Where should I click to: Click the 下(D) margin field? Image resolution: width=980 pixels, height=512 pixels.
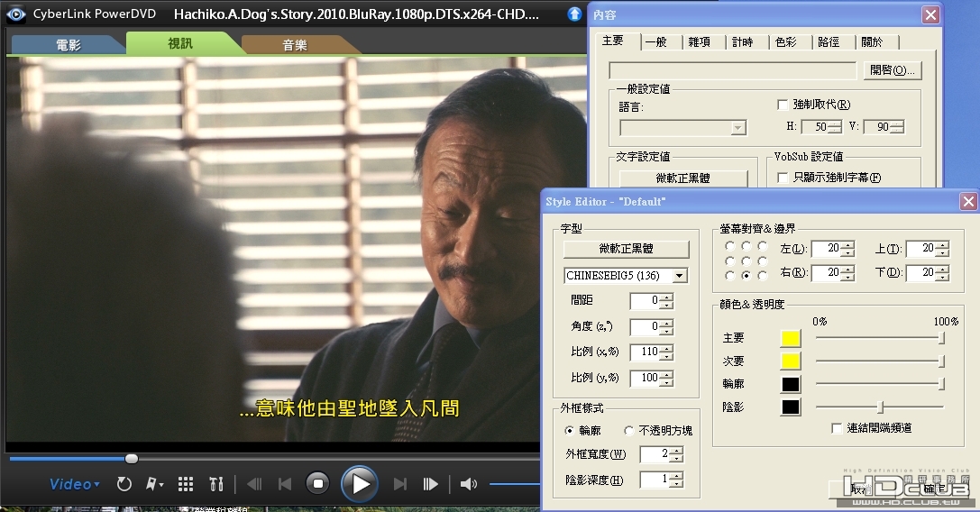coord(920,272)
